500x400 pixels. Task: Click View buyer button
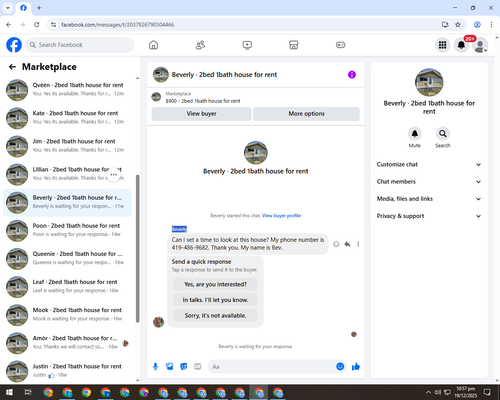tap(201, 114)
